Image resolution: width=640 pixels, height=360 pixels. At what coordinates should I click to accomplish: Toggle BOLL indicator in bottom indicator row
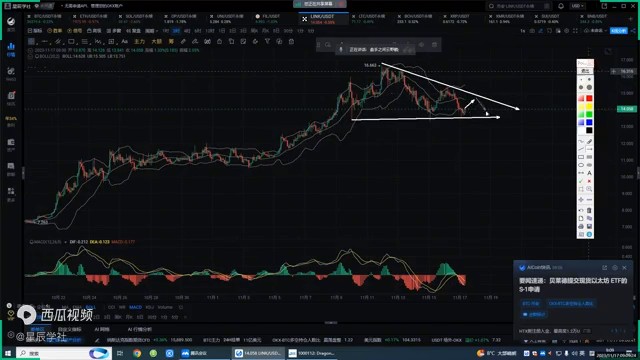(90, 307)
